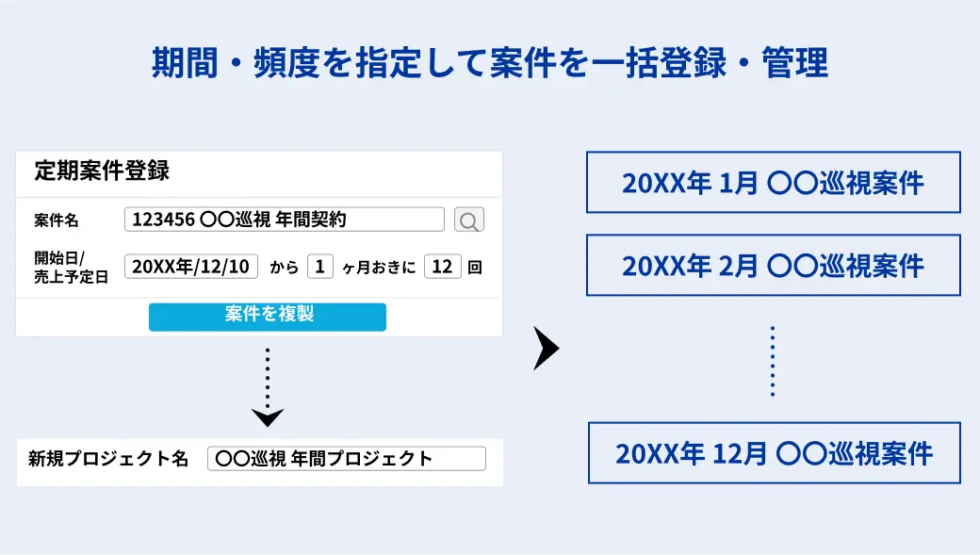Click the 案件名 field showing 123456 〇〇巡視 年間契約
Viewport: 980px width, 555px height.
[x=285, y=220]
